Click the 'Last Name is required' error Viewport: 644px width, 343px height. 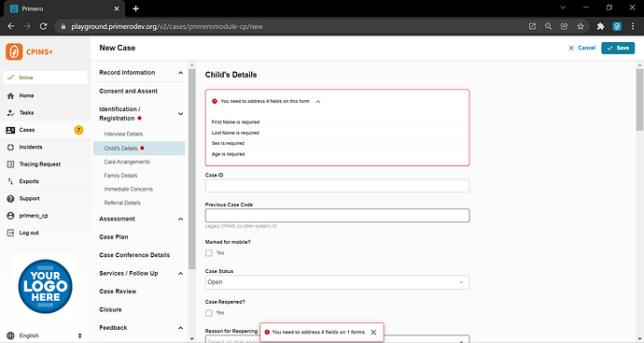pos(235,133)
